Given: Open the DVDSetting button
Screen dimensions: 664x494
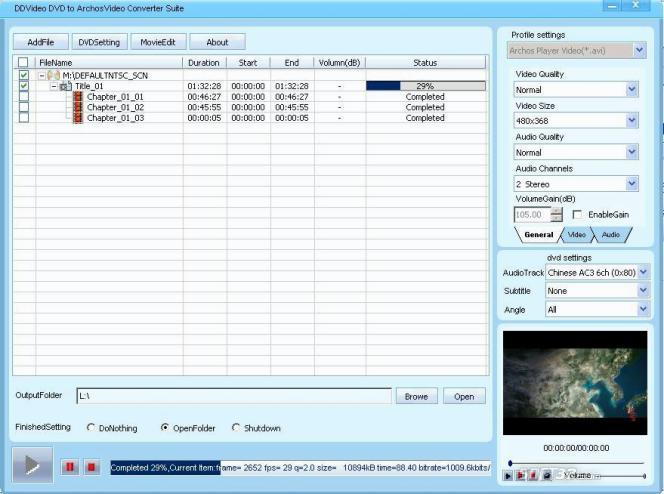Looking at the screenshot, I should [x=99, y=42].
